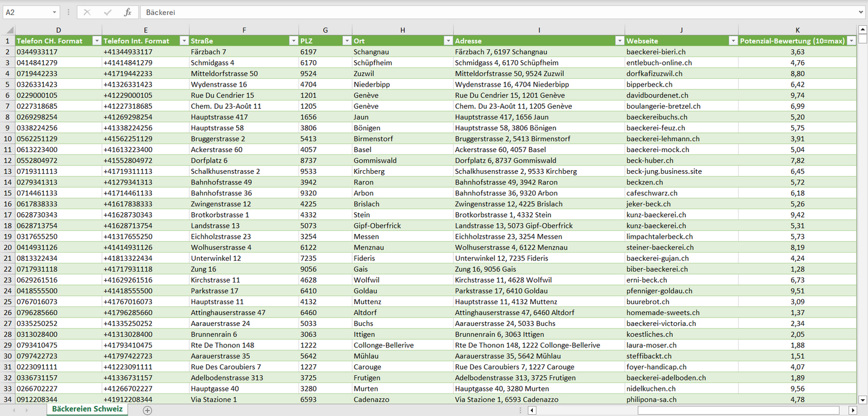Click the Cancel X icon in formula bar

point(87,12)
